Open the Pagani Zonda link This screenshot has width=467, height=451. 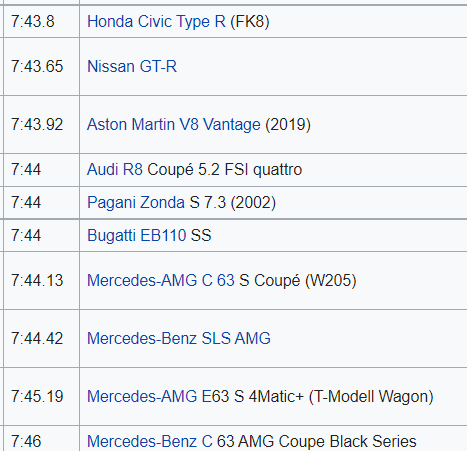coord(136,202)
